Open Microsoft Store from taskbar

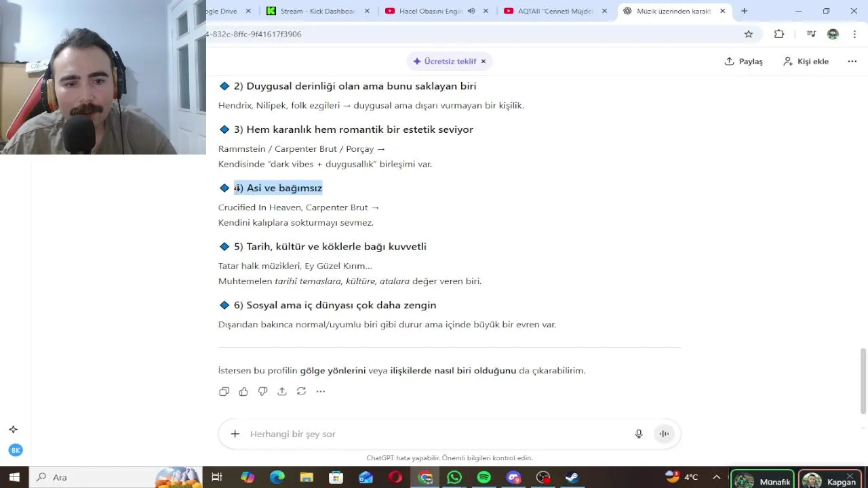pyautogui.click(x=336, y=477)
